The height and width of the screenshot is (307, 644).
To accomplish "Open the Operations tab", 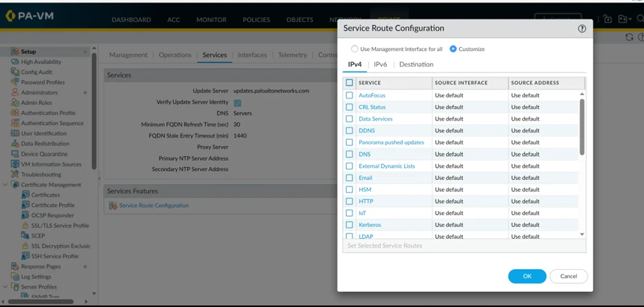I will [175, 55].
